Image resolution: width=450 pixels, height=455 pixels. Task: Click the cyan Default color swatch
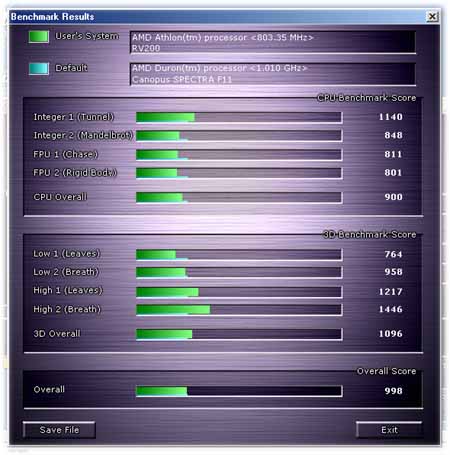tap(39, 68)
